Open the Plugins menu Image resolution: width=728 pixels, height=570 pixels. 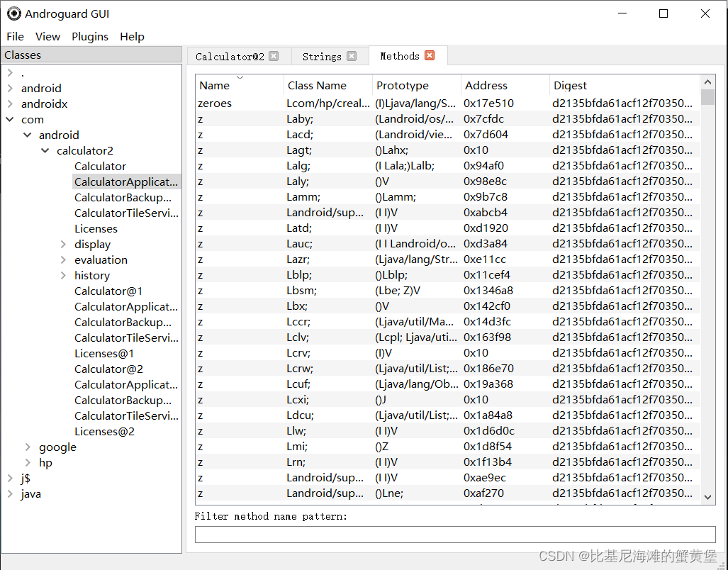tap(90, 36)
